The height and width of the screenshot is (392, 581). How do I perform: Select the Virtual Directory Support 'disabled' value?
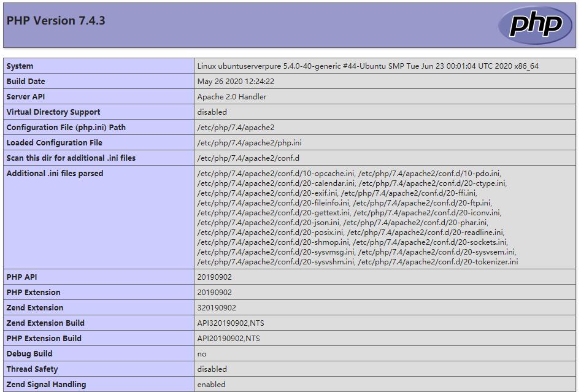point(212,112)
